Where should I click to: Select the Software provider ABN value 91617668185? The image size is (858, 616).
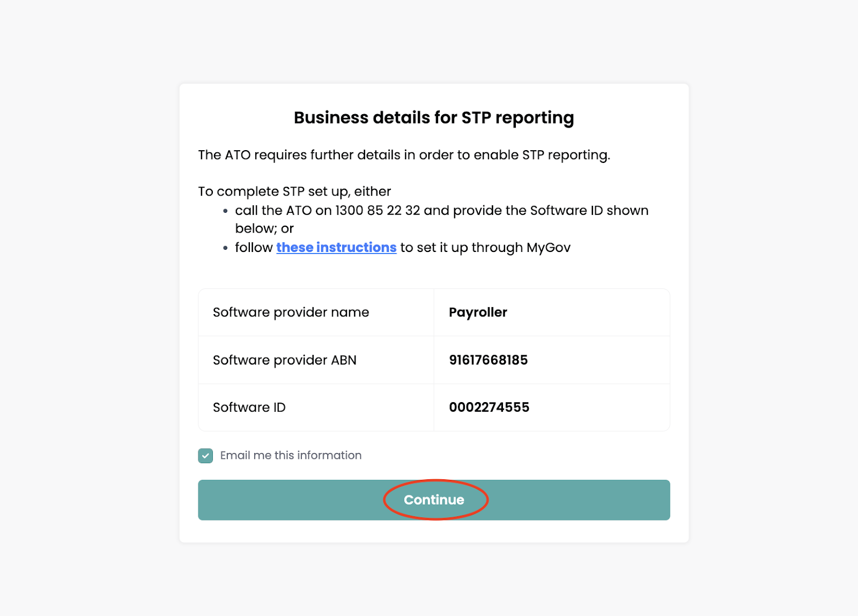coord(489,360)
